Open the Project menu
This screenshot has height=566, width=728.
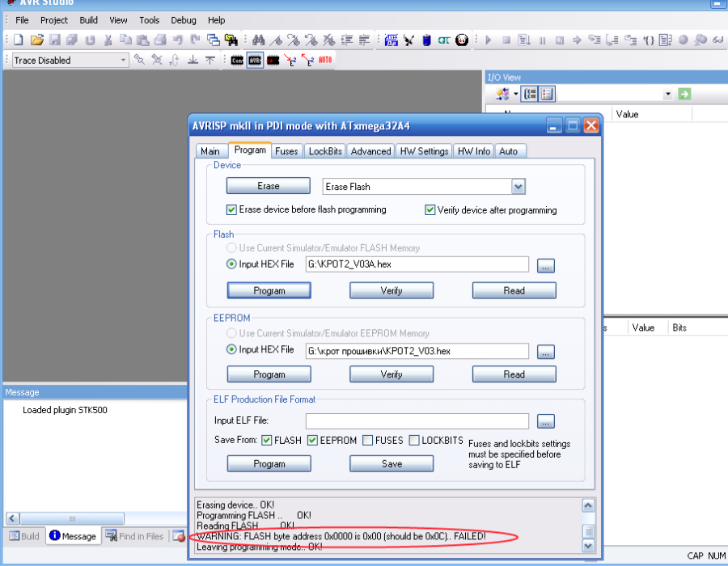(x=54, y=20)
